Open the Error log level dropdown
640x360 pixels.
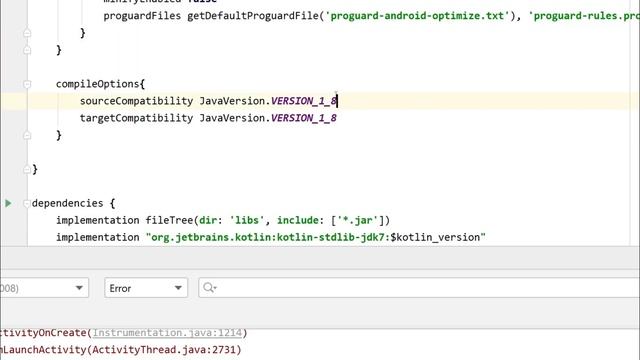[x=146, y=288]
